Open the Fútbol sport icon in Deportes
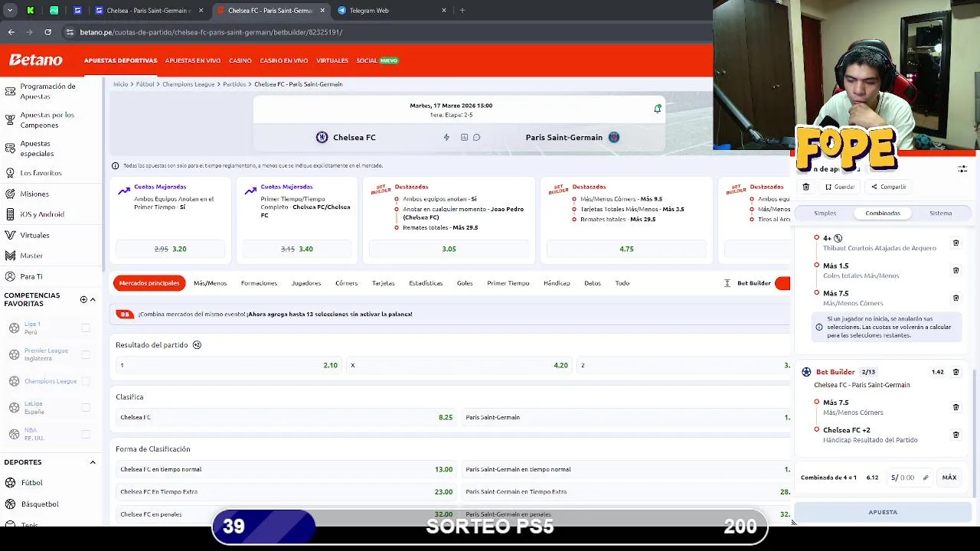 pyautogui.click(x=10, y=483)
